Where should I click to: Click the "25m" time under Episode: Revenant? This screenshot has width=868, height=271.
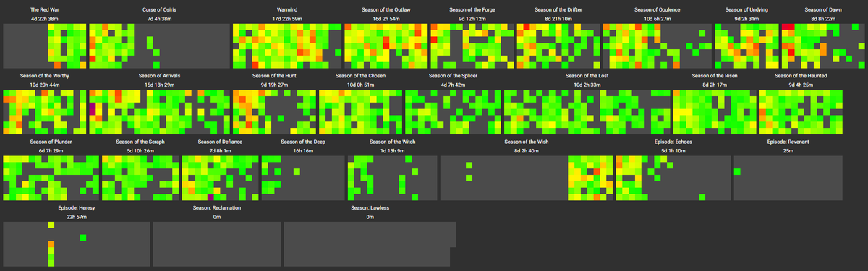point(788,150)
